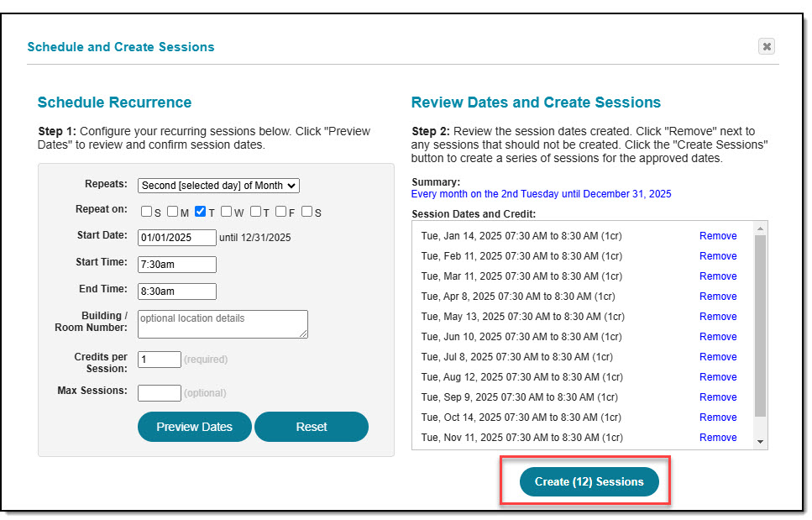Close the Schedule and Create Sessions dialog
Image resolution: width=812 pixels, height=520 pixels.
pyautogui.click(x=767, y=46)
